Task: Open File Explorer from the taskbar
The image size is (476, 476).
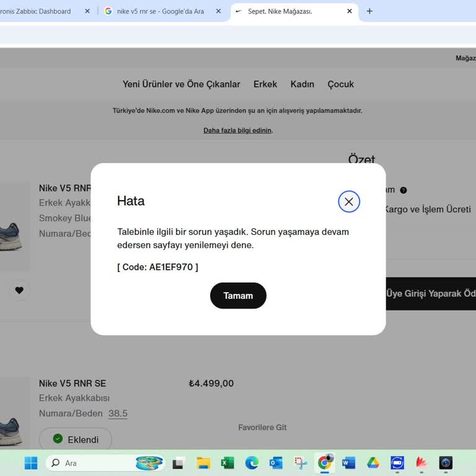Action: tap(203, 463)
